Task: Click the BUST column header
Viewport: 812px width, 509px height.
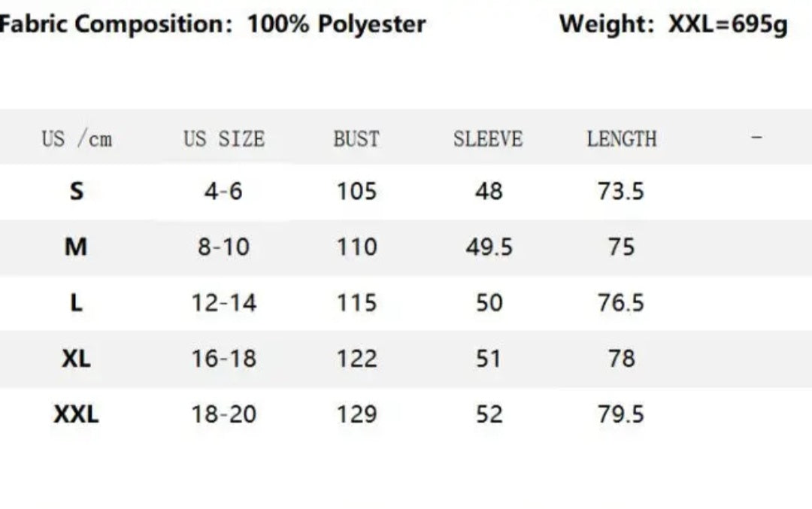Action: click(356, 139)
